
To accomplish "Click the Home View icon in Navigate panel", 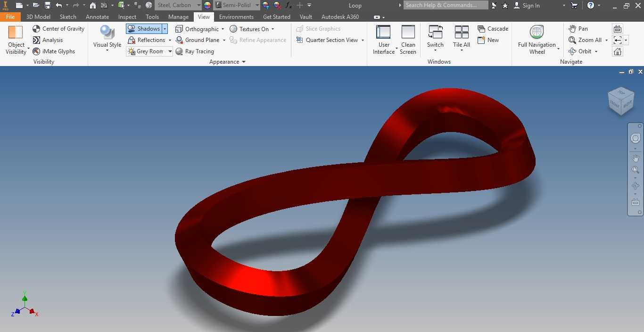I will (618, 51).
